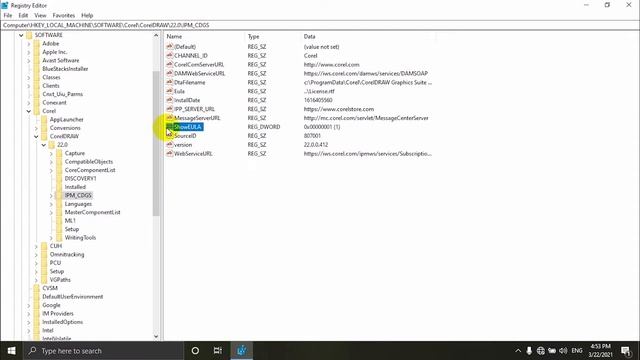The height and width of the screenshot is (360, 640).
Task: Select the Languages key
Action: click(x=78, y=204)
